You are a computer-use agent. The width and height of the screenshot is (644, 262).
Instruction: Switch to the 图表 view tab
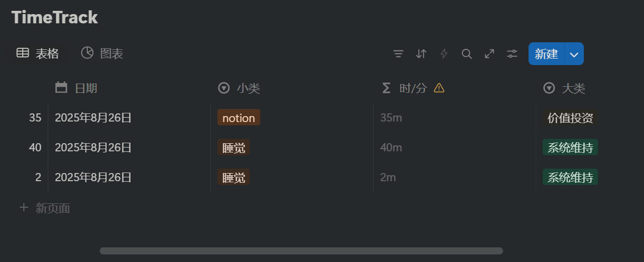pos(102,53)
